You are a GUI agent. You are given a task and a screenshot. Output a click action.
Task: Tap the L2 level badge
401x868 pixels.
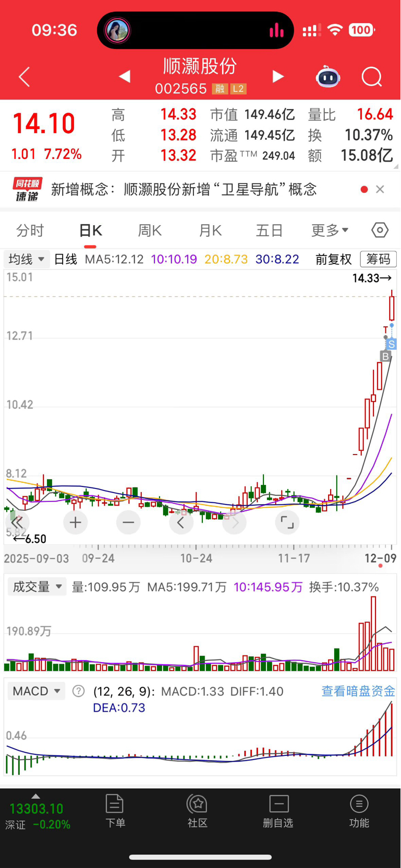point(238,89)
